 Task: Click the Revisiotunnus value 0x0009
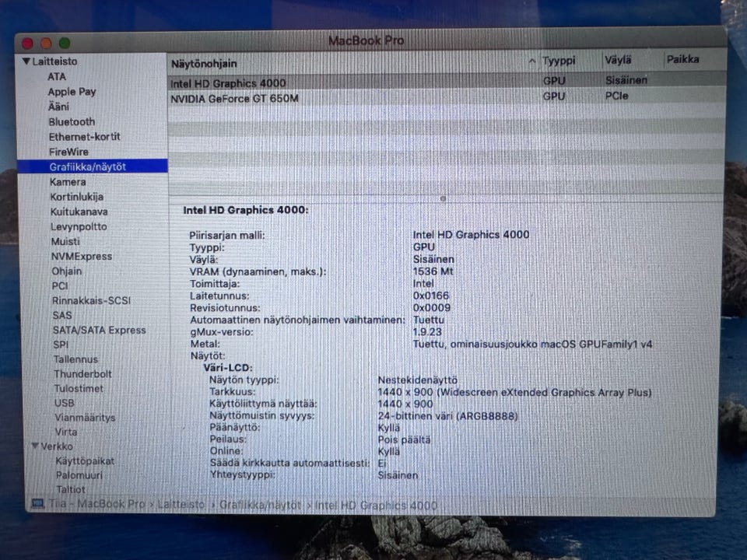coord(431,308)
